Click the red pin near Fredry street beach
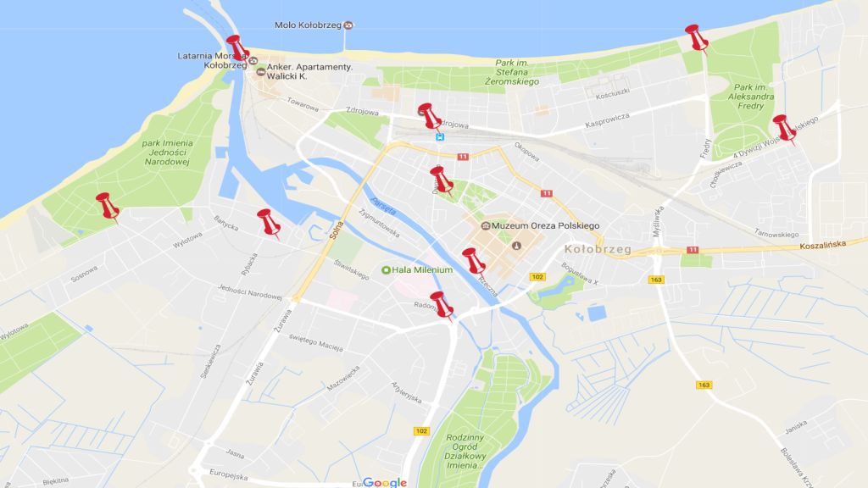 (697, 38)
